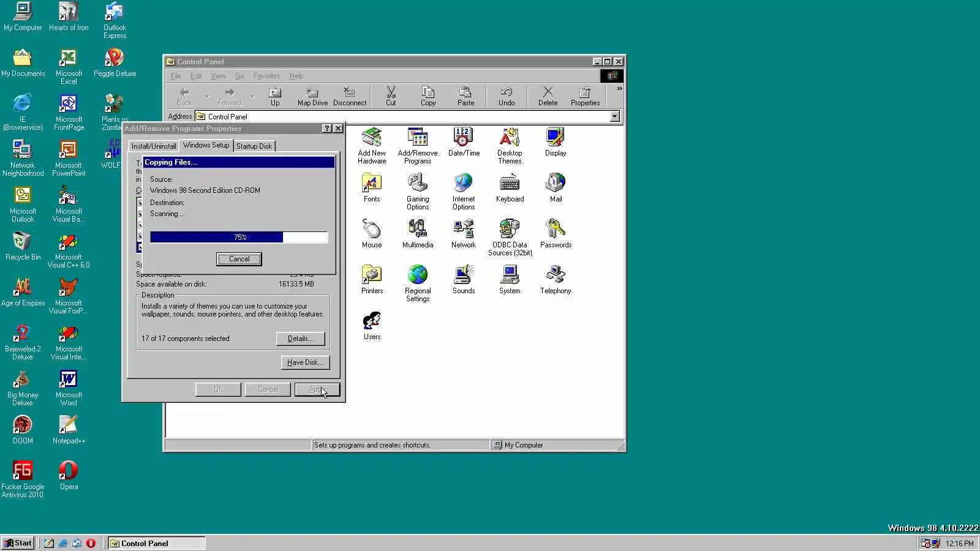
Task: Click the Undo toolbar button
Action: [x=507, y=97]
